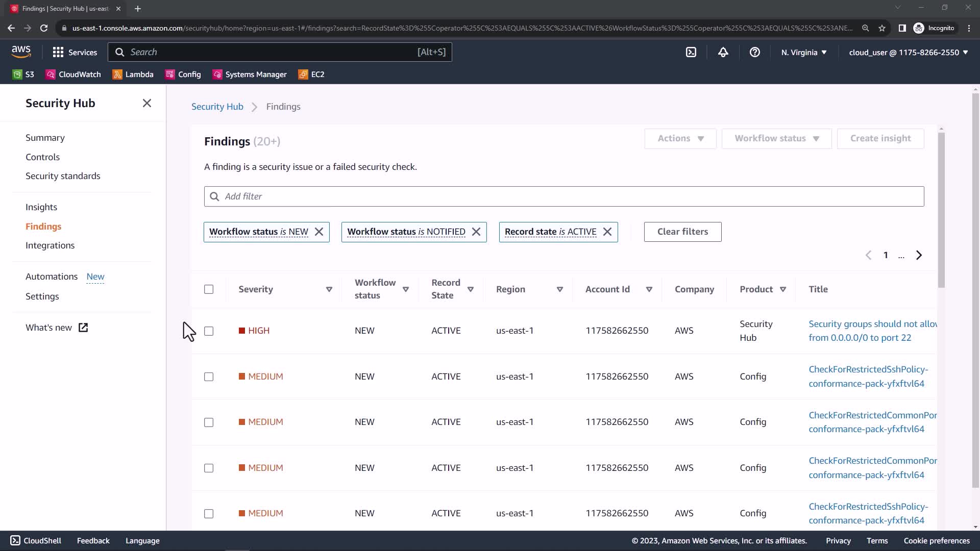980x551 pixels.
Task: Click the help question mark icon
Action: point(754,52)
